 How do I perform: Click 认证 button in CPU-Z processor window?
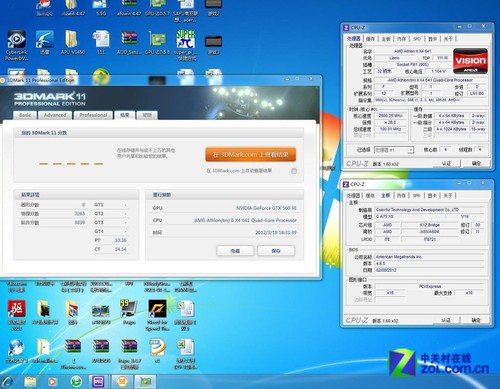click(x=446, y=163)
